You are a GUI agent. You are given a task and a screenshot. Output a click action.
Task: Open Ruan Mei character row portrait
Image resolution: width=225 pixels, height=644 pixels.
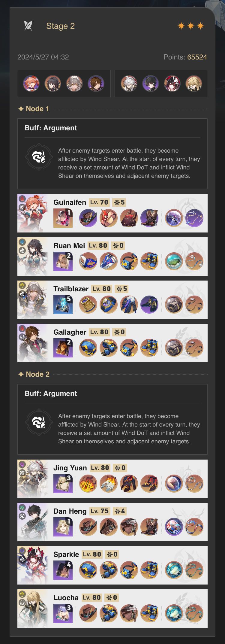[x=33, y=257]
